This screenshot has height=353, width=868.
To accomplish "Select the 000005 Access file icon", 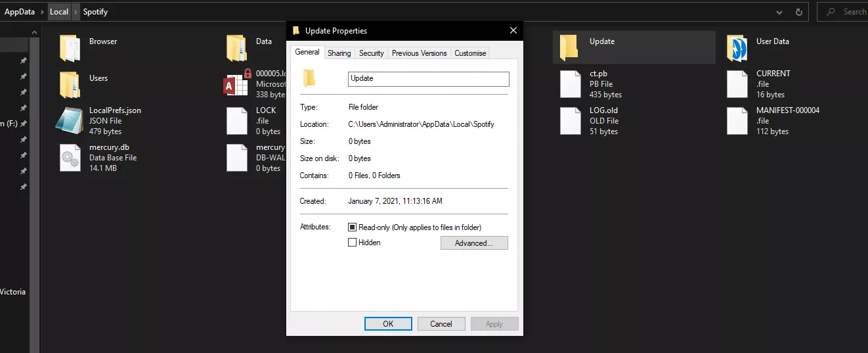I will (x=238, y=84).
